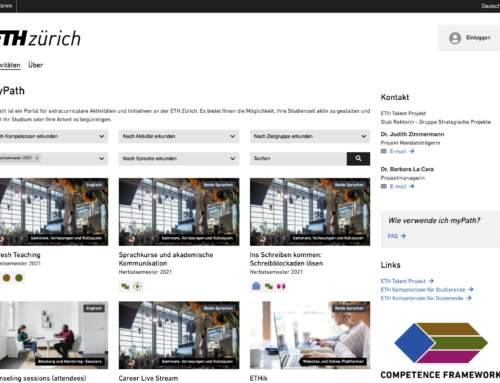Click the brown competence dot under Refresh Teaching
This screenshot has width=500, height=383.
(x=6, y=278)
